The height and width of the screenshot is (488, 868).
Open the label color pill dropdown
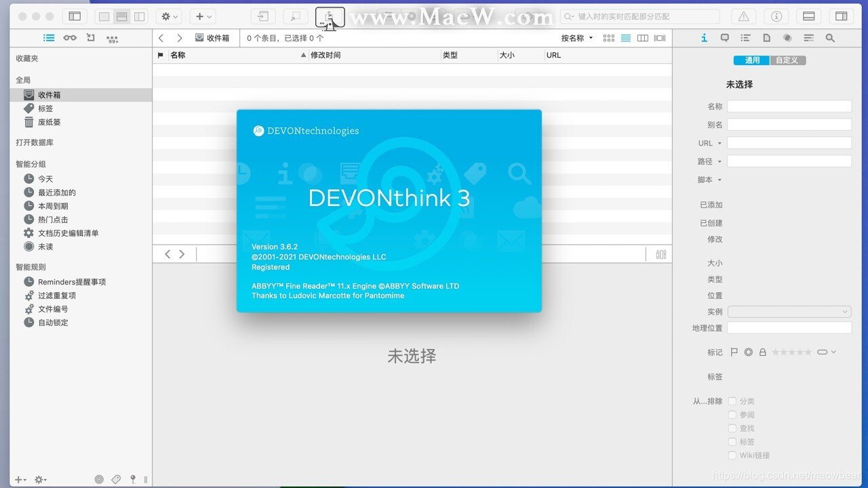point(826,352)
